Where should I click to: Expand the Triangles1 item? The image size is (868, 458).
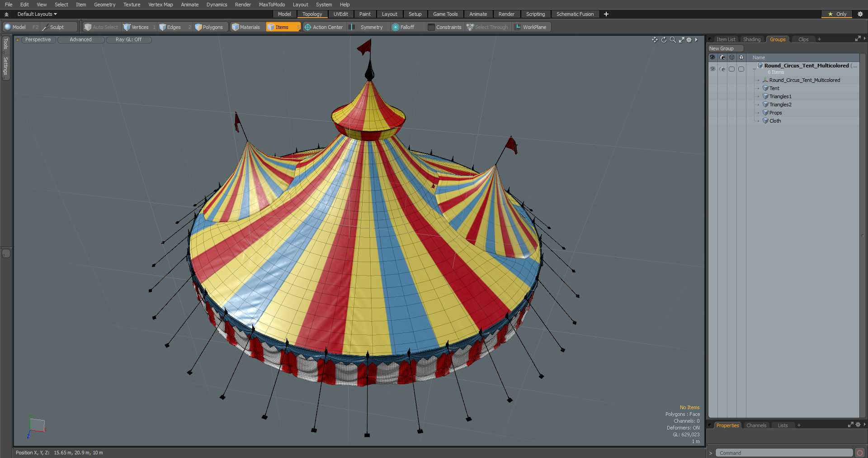tap(759, 96)
